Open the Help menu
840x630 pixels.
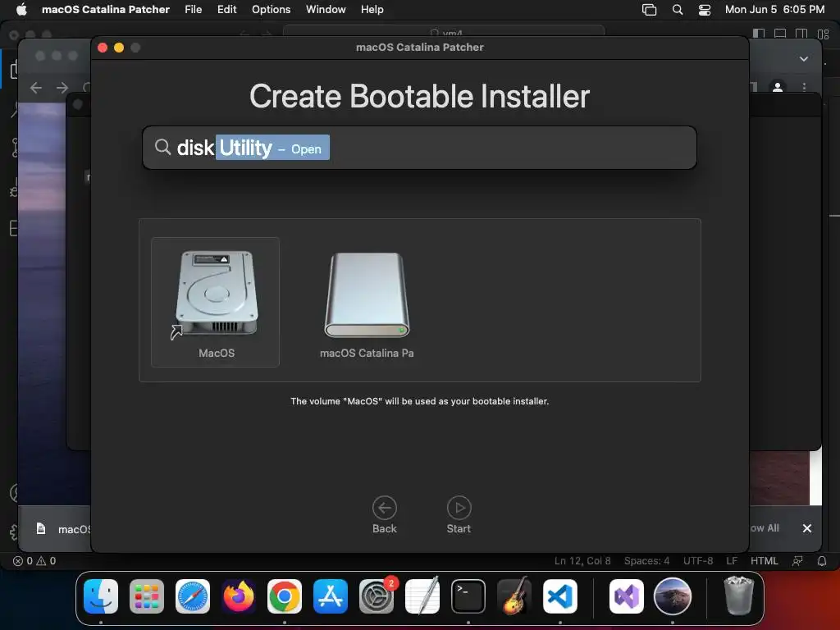[x=372, y=10]
